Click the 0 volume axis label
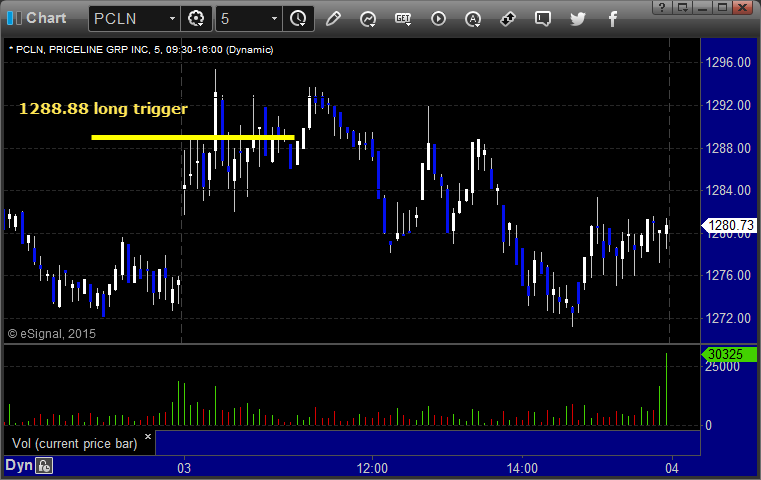 (709, 426)
